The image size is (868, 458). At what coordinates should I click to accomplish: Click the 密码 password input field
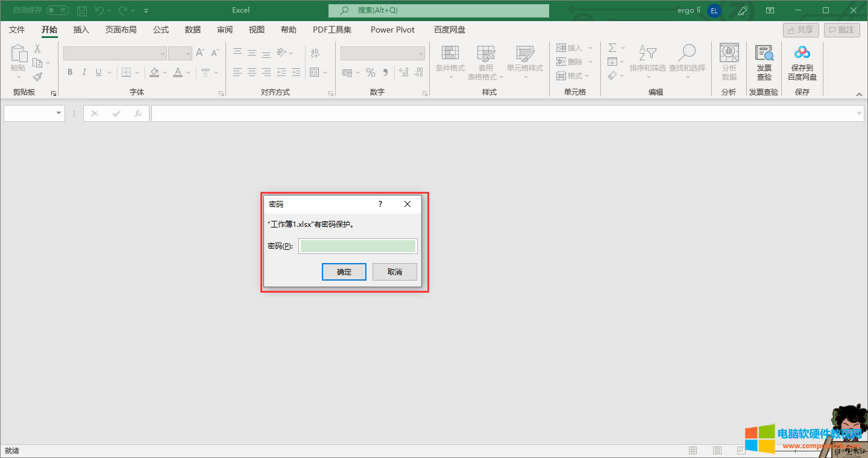(357, 246)
